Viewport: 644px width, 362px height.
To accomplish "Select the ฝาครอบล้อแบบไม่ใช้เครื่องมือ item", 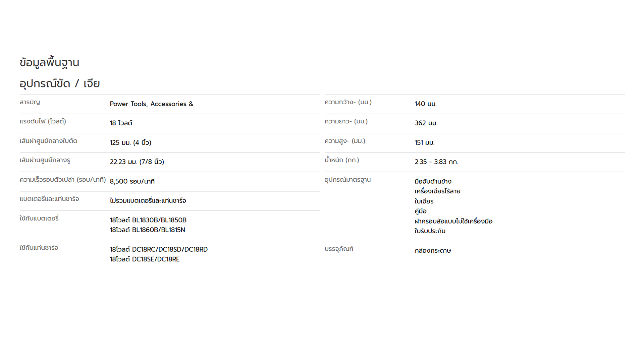I will pos(453,221).
